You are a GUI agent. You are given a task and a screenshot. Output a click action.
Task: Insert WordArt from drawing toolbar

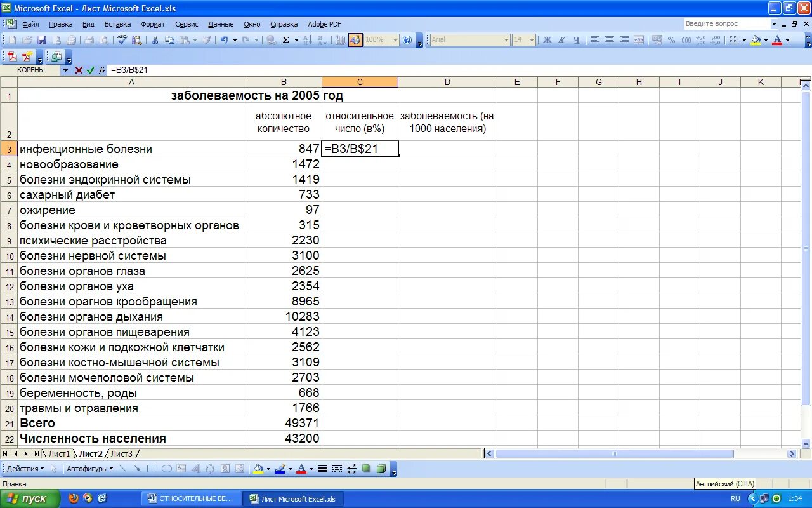tap(196, 469)
